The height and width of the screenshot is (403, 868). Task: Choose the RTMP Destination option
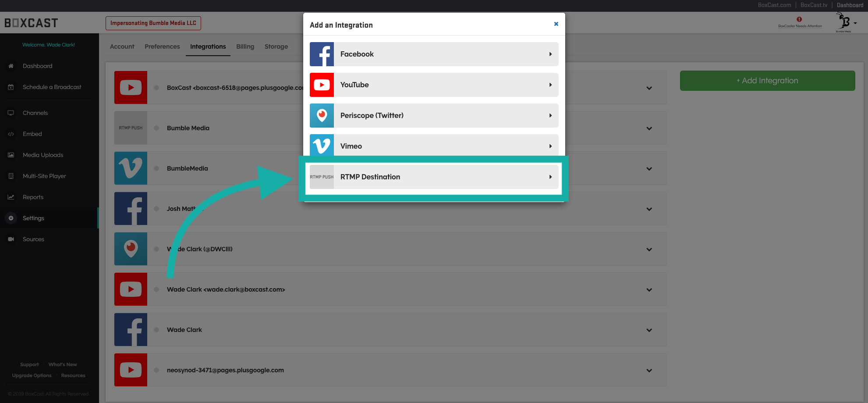433,177
